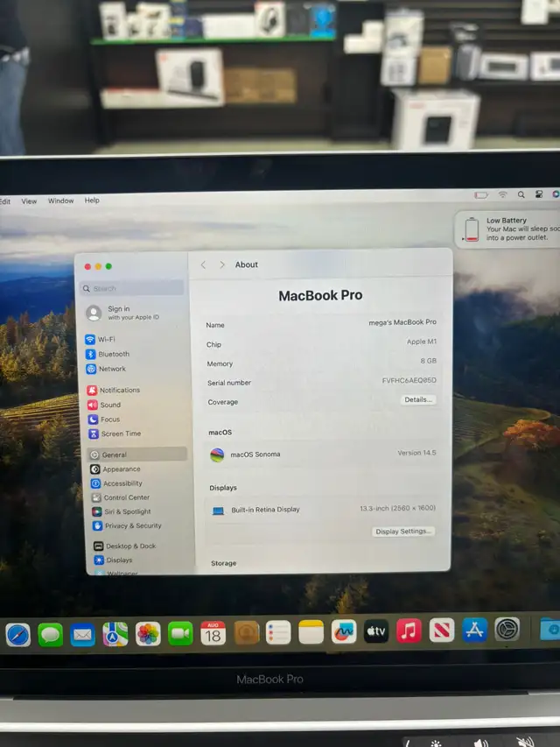Open the Help menu
This screenshot has height=747, width=560.
click(x=93, y=201)
